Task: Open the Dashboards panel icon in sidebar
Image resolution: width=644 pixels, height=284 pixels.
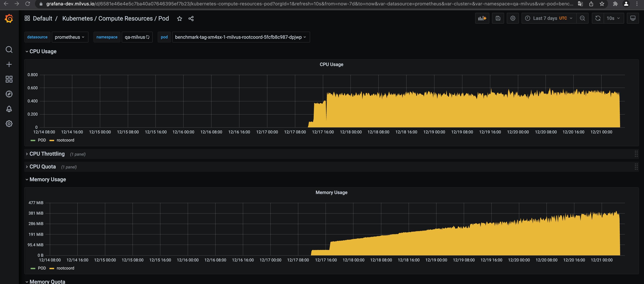Action: [x=9, y=79]
